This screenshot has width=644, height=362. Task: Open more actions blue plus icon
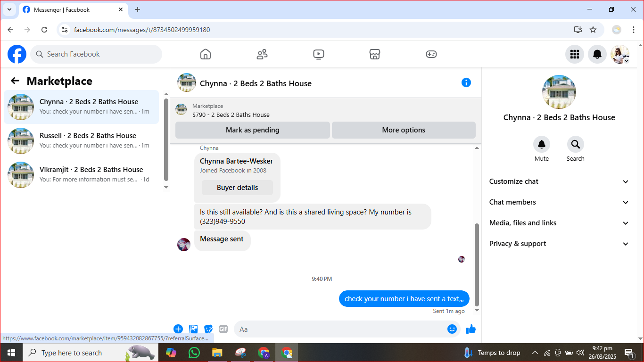point(178,329)
